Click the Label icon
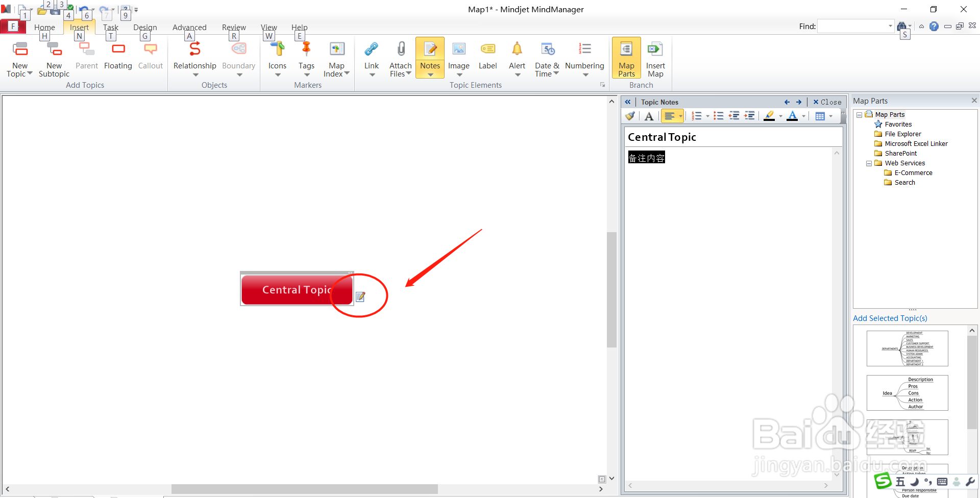This screenshot has width=980, height=498. pos(488,49)
